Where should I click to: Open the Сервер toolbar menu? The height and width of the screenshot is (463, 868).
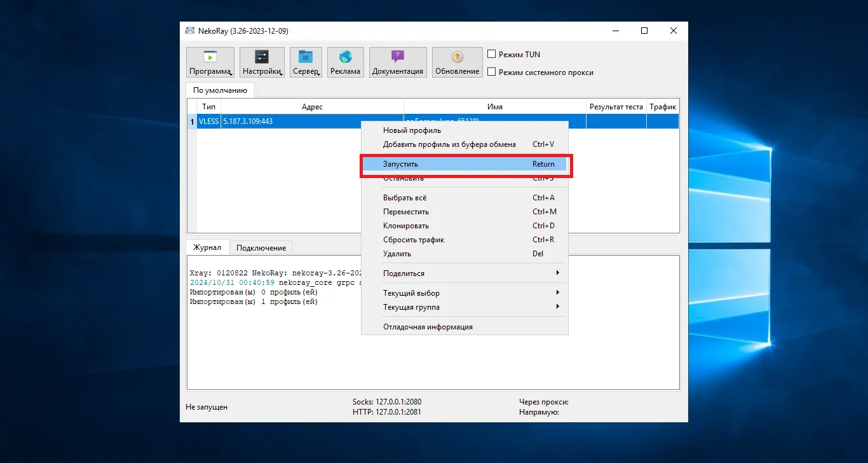coord(306,62)
